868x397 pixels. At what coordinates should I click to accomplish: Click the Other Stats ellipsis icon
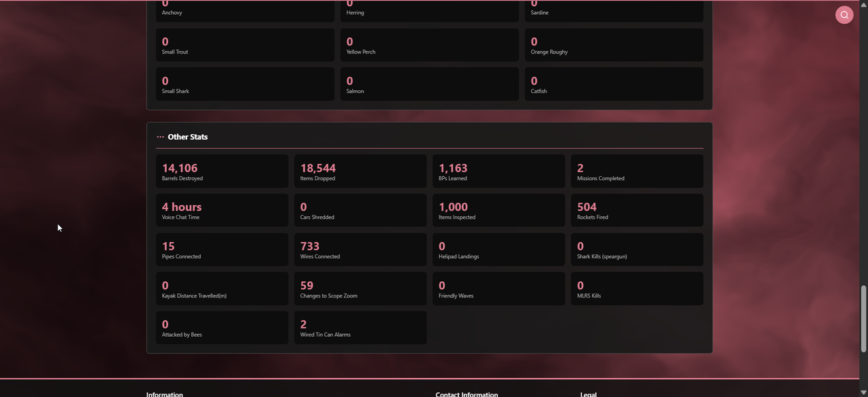(160, 137)
